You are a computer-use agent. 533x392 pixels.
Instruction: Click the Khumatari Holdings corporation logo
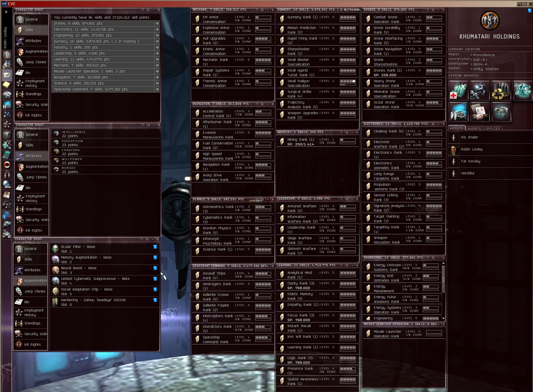[x=490, y=21]
